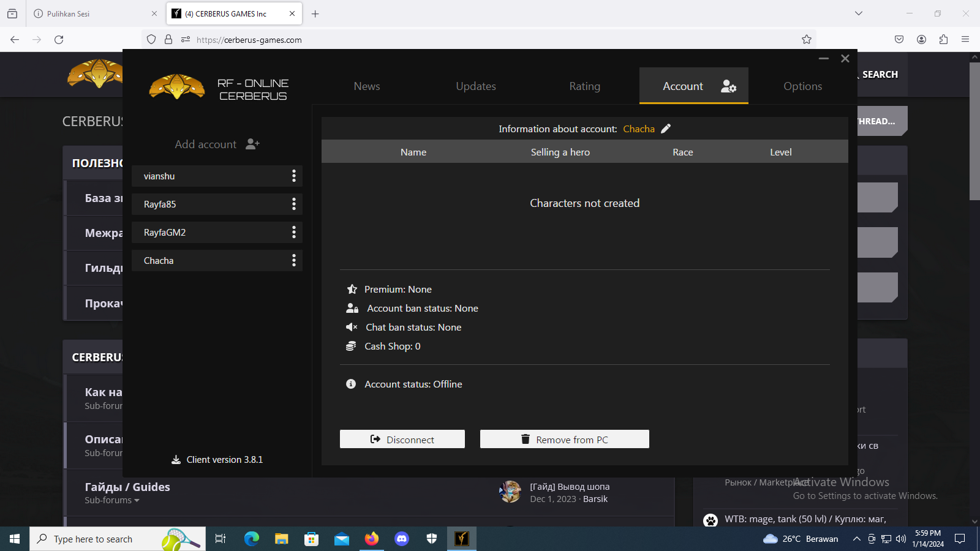Click the Account status info icon
Viewport: 980px width, 551px height.
351,384
